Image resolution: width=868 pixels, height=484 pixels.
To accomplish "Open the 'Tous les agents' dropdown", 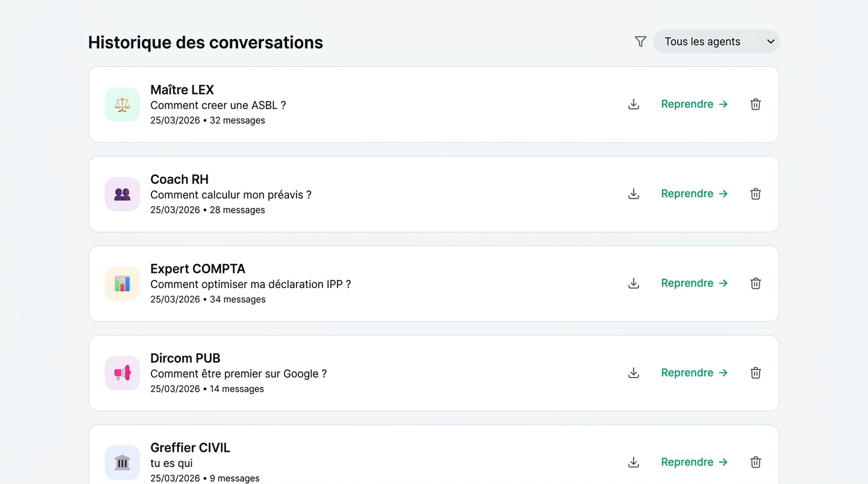I will coord(717,42).
